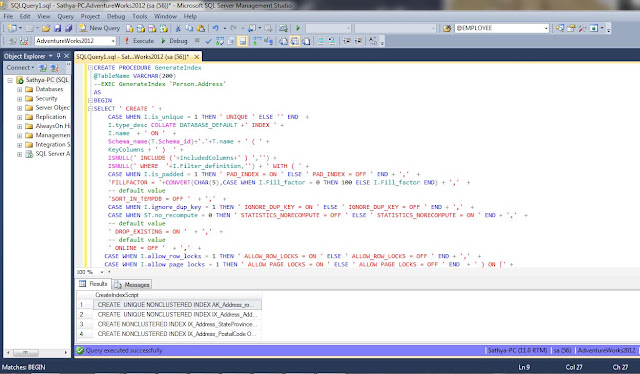
Task: Click the Results to Text icon
Action: 283,41
